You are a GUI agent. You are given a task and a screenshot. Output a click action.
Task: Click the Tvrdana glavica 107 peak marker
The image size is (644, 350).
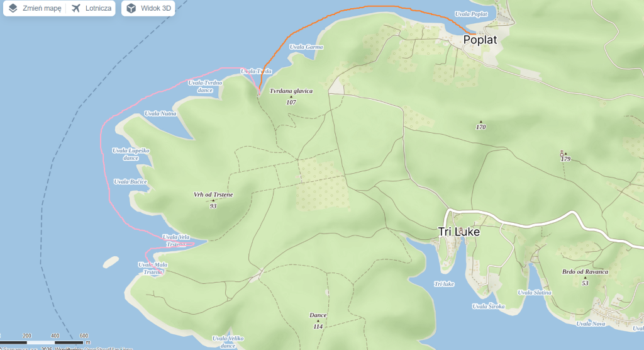(291, 96)
